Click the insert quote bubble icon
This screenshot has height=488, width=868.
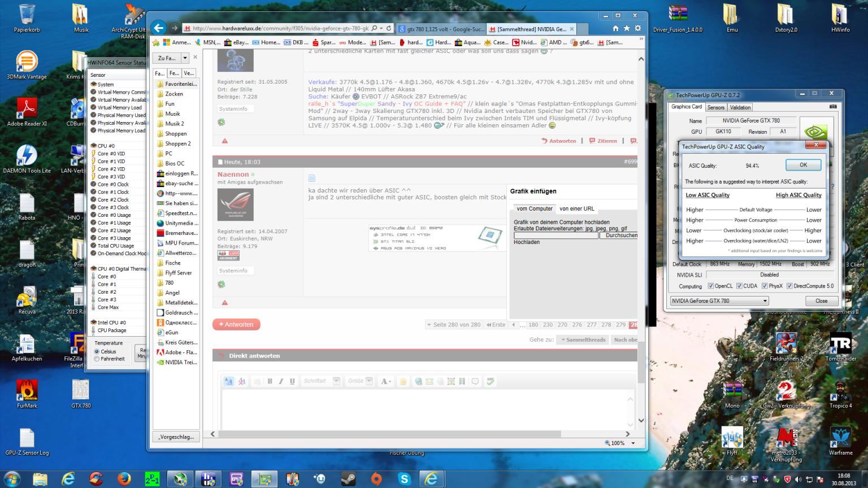[x=475, y=381]
